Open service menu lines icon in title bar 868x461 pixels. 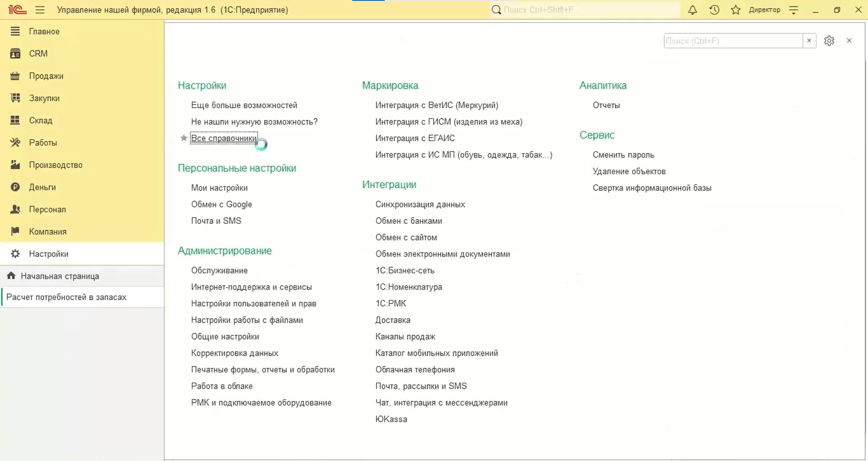coord(794,9)
